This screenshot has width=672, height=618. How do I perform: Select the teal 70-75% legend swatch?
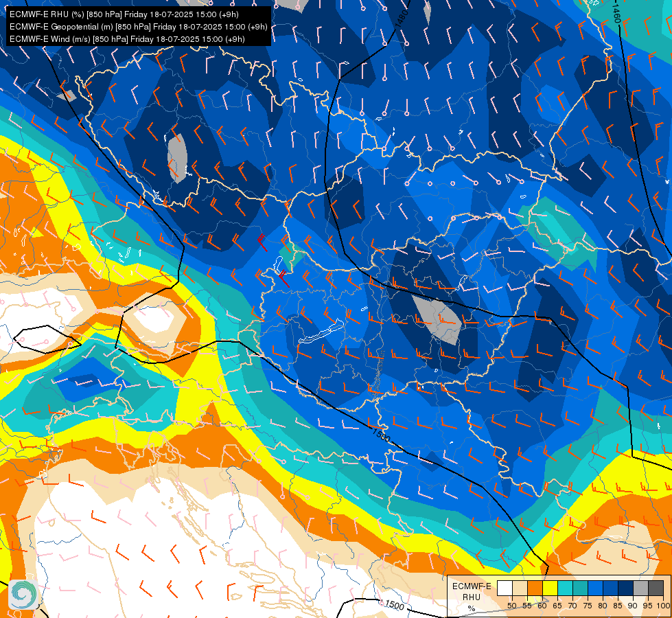point(580,588)
